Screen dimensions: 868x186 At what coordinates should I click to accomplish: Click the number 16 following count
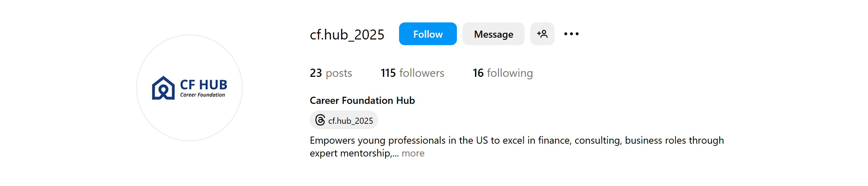click(478, 73)
